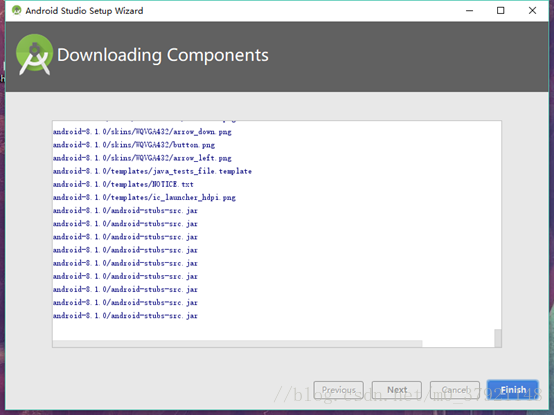554x415 pixels.
Task: Click the small Android Studio title bar icon
Action: tap(16, 10)
